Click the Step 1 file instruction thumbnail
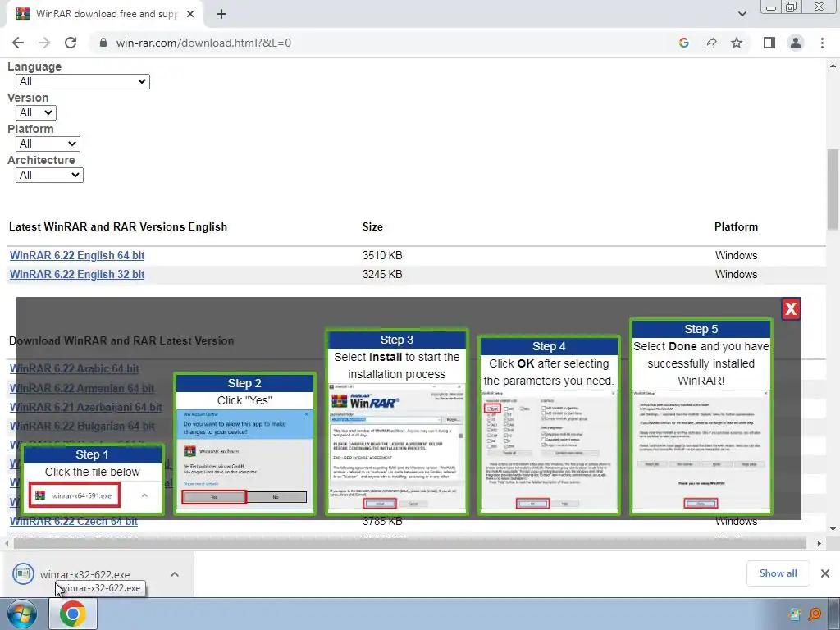 (92, 479)
